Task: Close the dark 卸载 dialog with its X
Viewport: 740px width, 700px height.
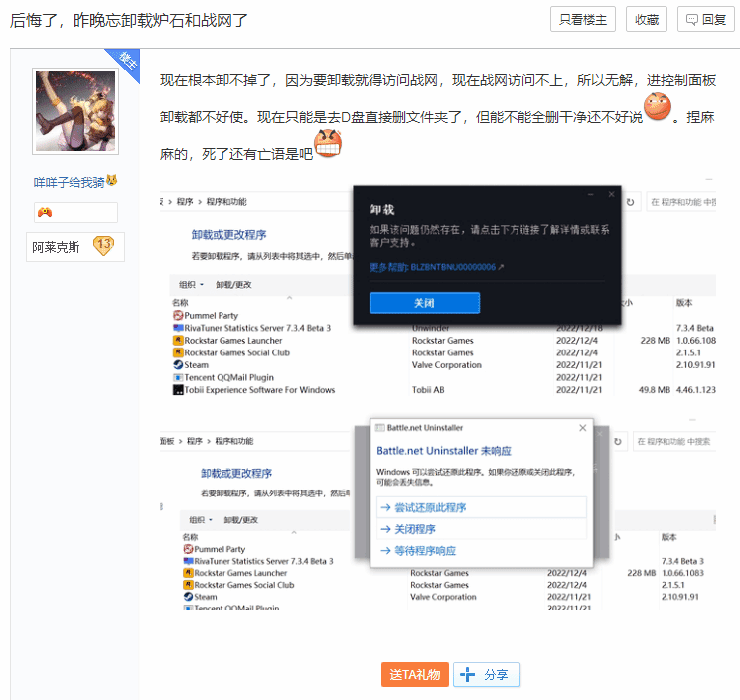Action: coord(611,194)
